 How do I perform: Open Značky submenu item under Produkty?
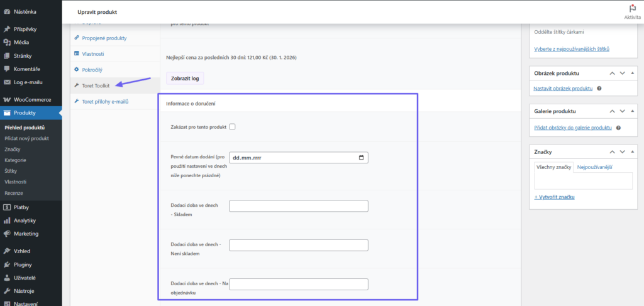tap(13, 150)
